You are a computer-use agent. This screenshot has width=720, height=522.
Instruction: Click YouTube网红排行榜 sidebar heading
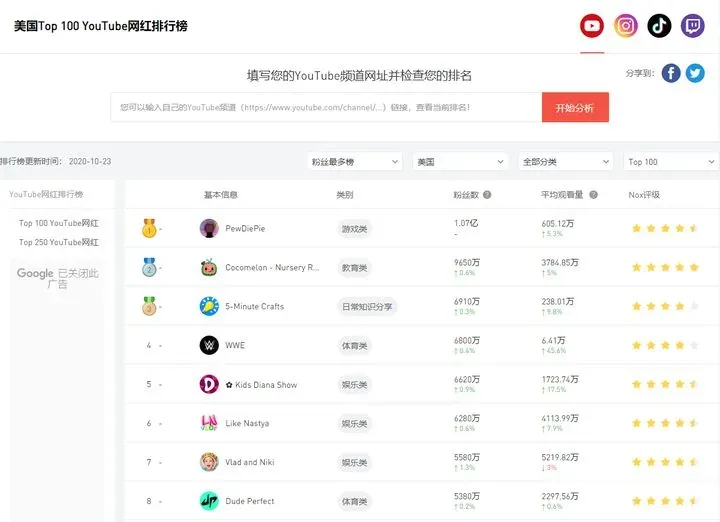46,194
